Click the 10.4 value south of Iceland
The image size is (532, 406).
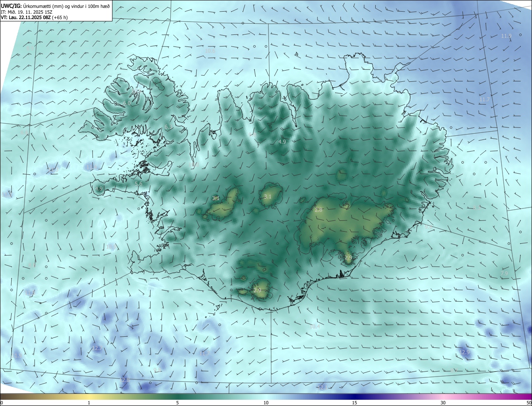315,327
